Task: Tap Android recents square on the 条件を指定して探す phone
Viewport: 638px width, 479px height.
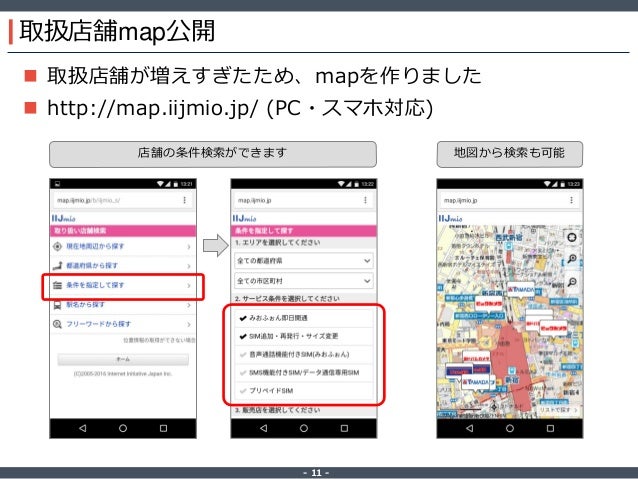Action: coord(344,428)
